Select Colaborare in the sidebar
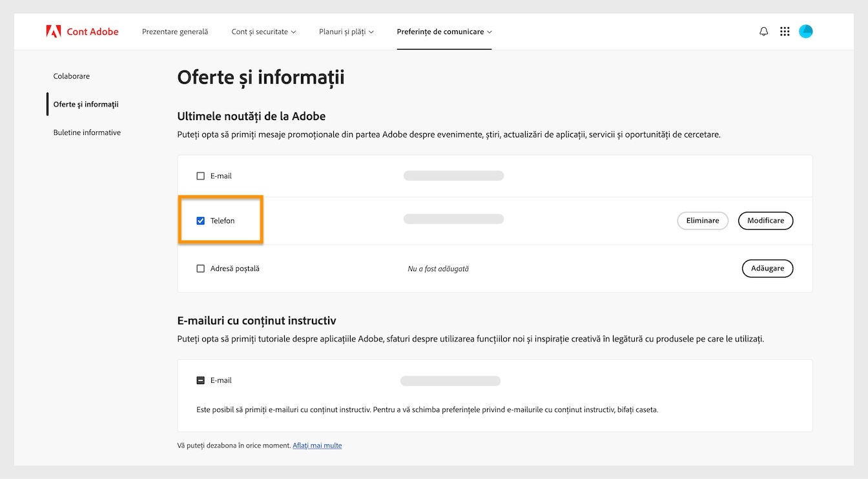Viewport: 868px width, 479px height. pos(71,76)
